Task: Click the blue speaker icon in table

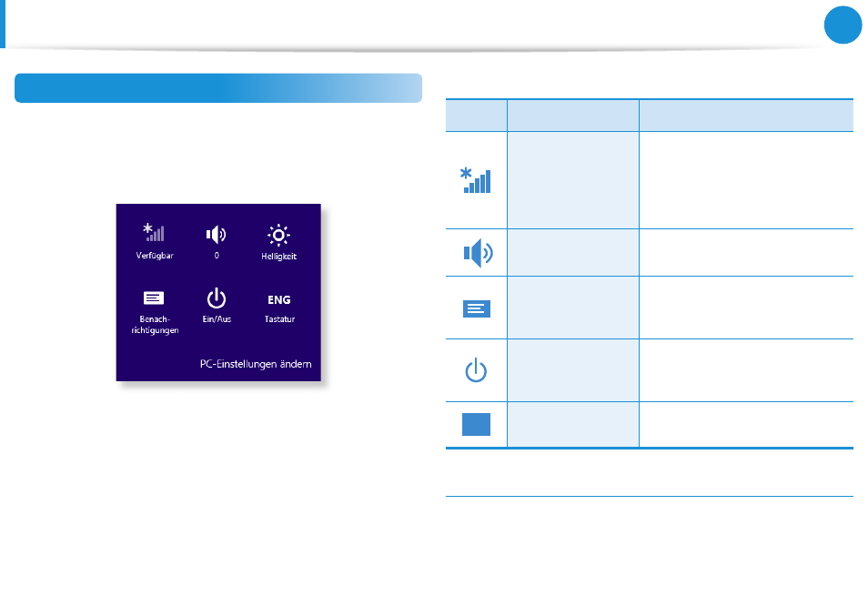Action: click(478, 253)
